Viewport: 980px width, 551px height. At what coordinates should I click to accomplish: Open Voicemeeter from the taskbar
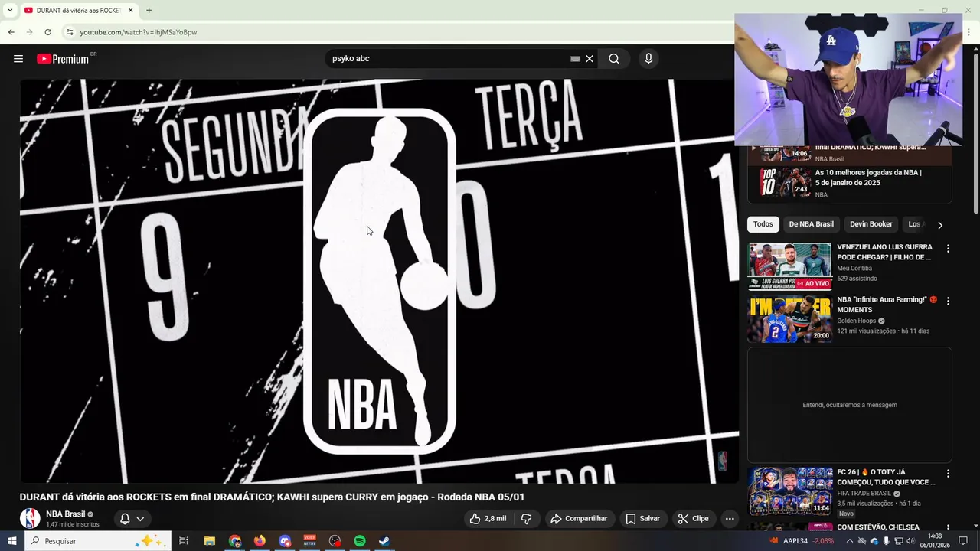(x=310, y=541)
